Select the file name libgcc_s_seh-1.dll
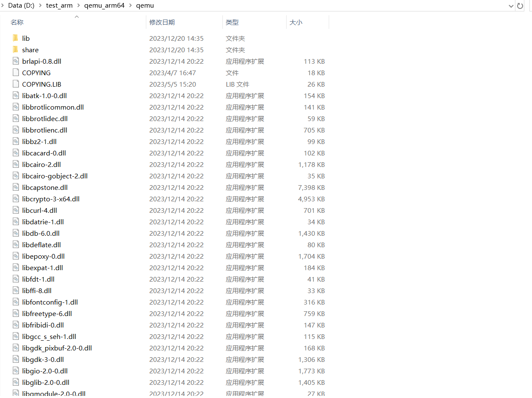Screen dimensions: 532x398 coord(49,336)
